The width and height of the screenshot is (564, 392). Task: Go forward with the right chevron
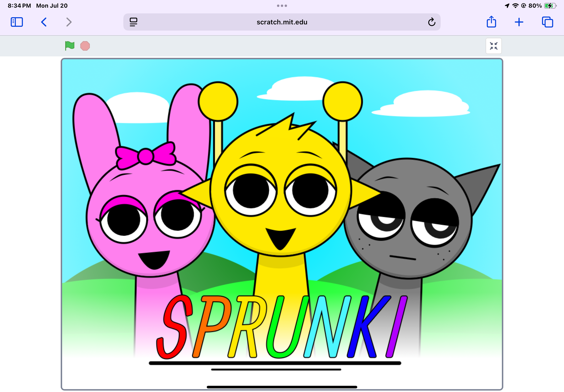(69, 22)
